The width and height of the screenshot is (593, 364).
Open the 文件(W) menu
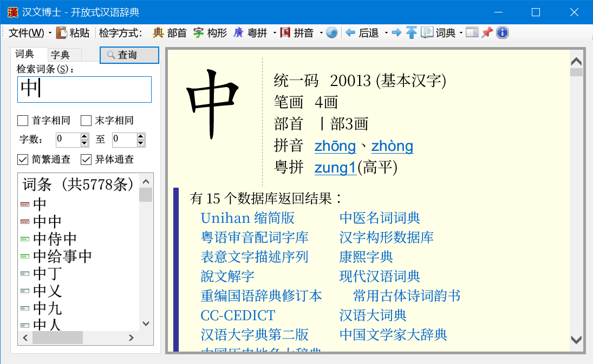(x=27, y=33)
